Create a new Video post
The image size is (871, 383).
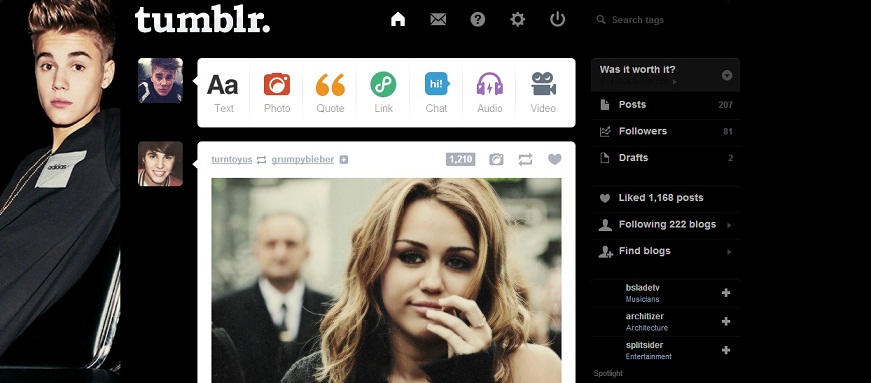click(x=543, y=93)
